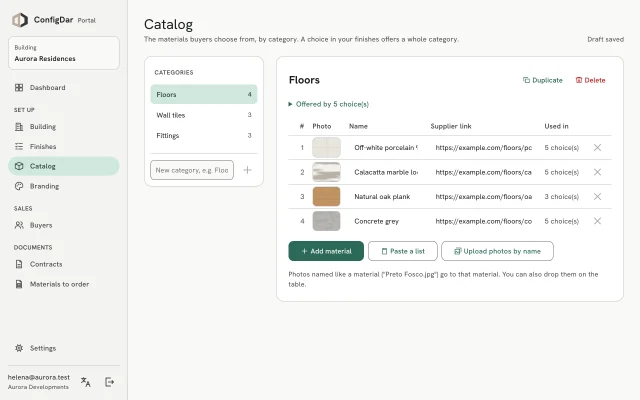The image size is (640, 400).
Task: Focus the New category input field
Action: pyautogui.click(x=192, y=170)
